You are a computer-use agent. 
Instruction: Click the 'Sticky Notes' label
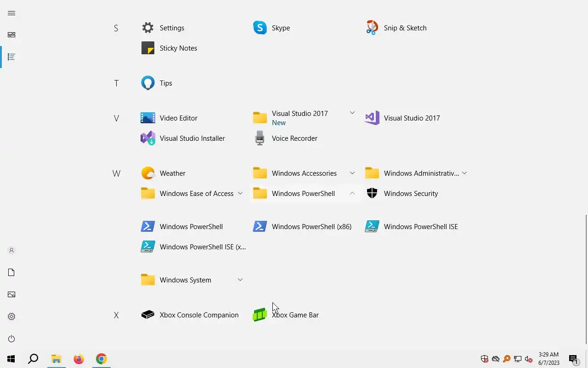click(x=178, y=48)
